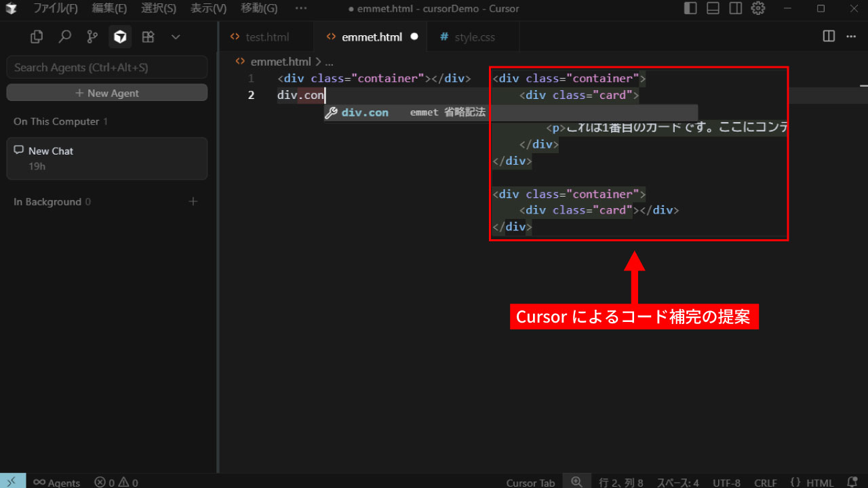Viewport: 868px width, 488px height.
Task: Open the Explorer files icon
Action: coord(37,37)
